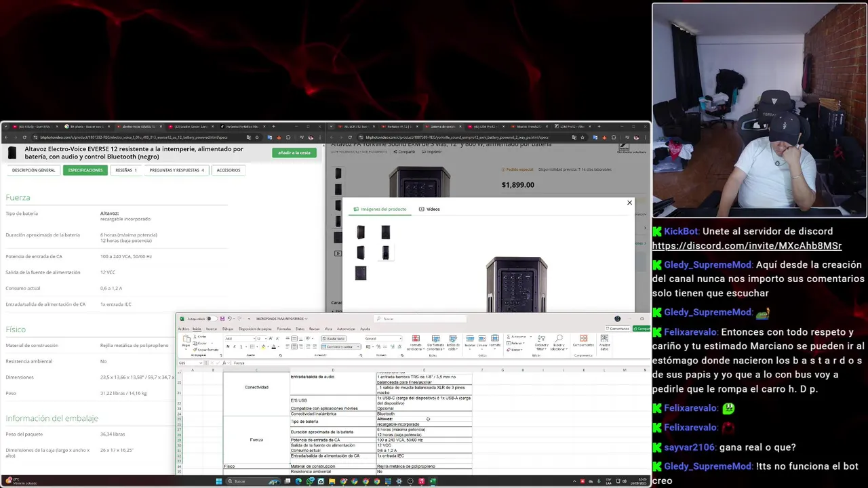
Task: Click the 'Analizar datos' icon
Action: 604,340
